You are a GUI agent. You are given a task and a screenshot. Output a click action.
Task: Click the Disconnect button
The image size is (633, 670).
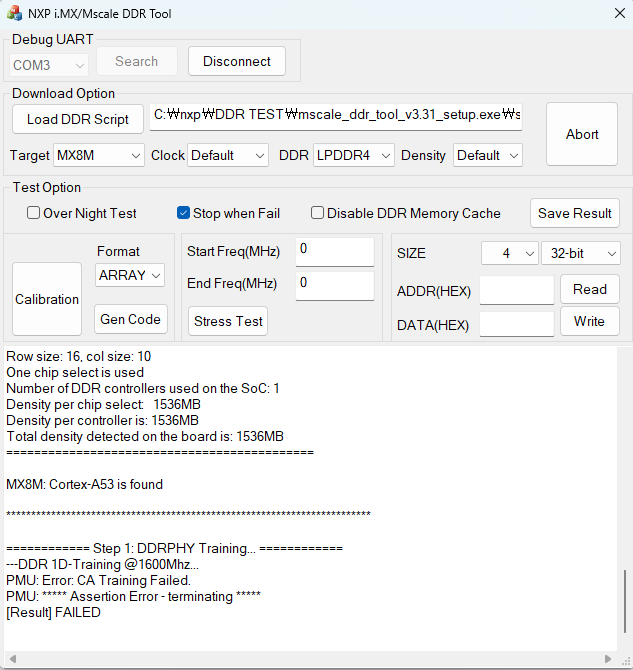tap(237, 61)
